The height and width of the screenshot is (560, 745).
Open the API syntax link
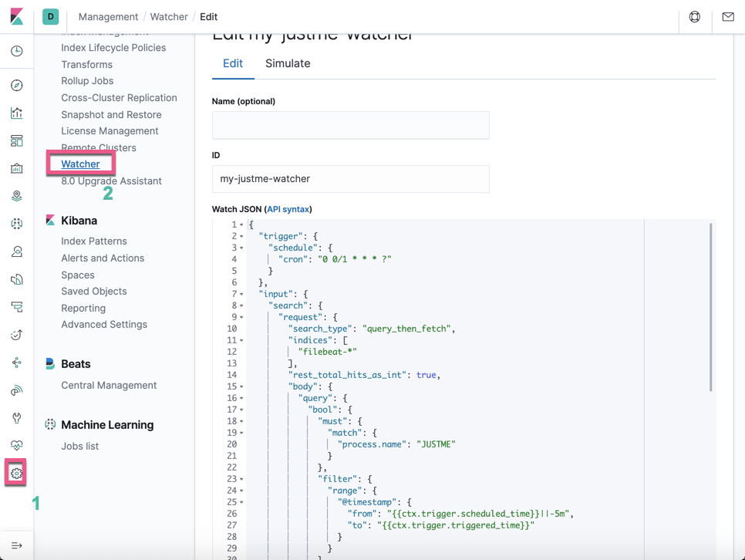(x=288, y=208)
